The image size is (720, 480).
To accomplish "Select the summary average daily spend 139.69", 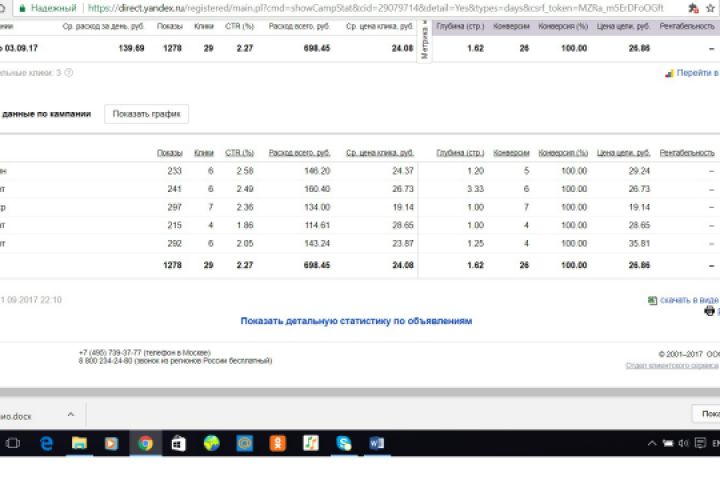I will pyautogui.click(x=131, y=48).
